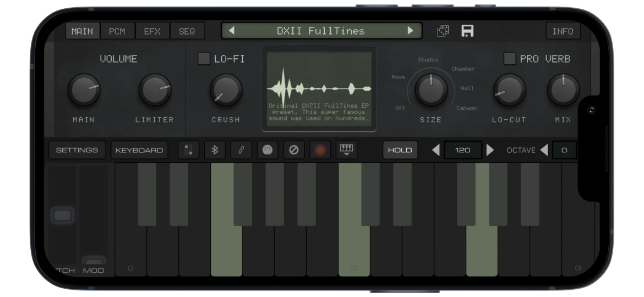The height and width of the screenshot is (297, 644).
Task: Enable the PRO VERB checkbox
Action: [510, 59]
